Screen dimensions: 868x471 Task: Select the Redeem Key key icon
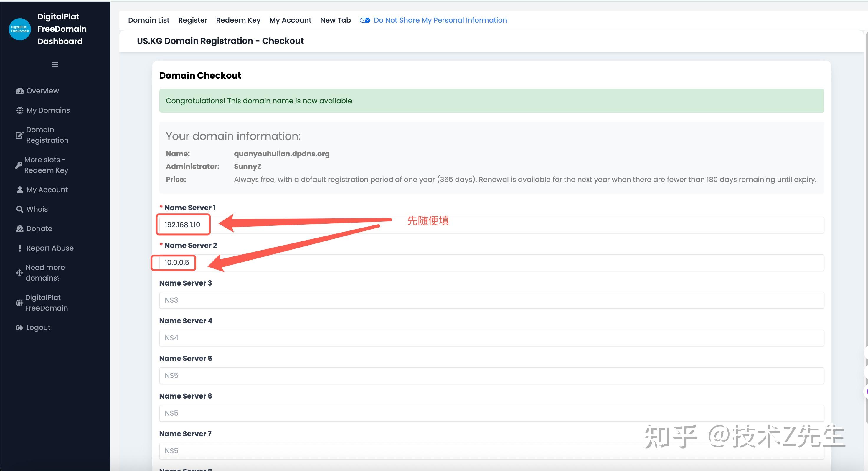19,165
